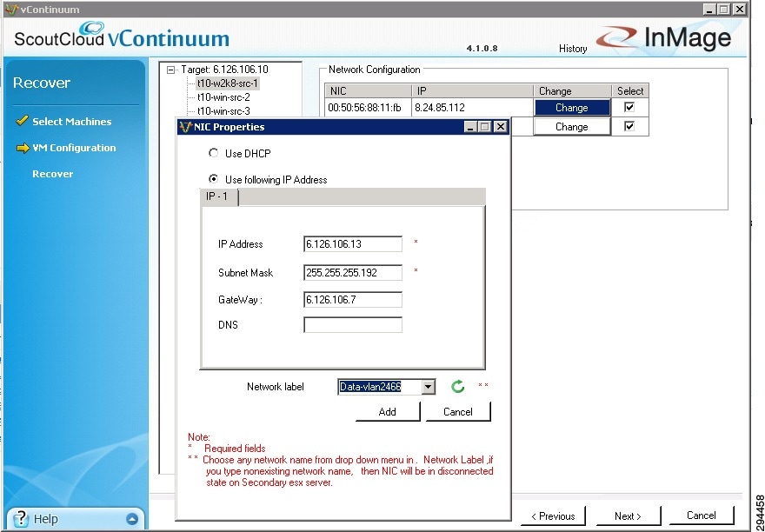Viewport: 765px width, 532px height.
Task: Click Cancel button in the wizard footer
Action: pos(702,515)
